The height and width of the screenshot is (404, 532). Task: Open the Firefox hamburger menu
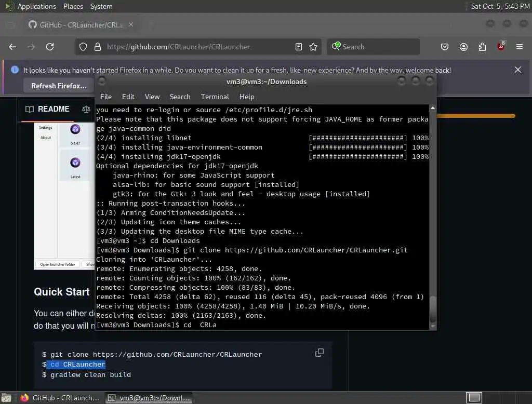click(x=520, y=47)
